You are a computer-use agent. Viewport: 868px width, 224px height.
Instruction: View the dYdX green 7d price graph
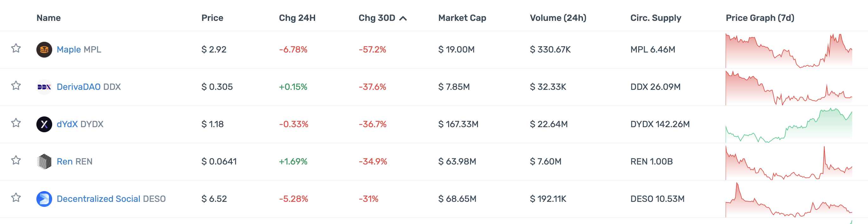pyautogui.click(x=789, y=125)
